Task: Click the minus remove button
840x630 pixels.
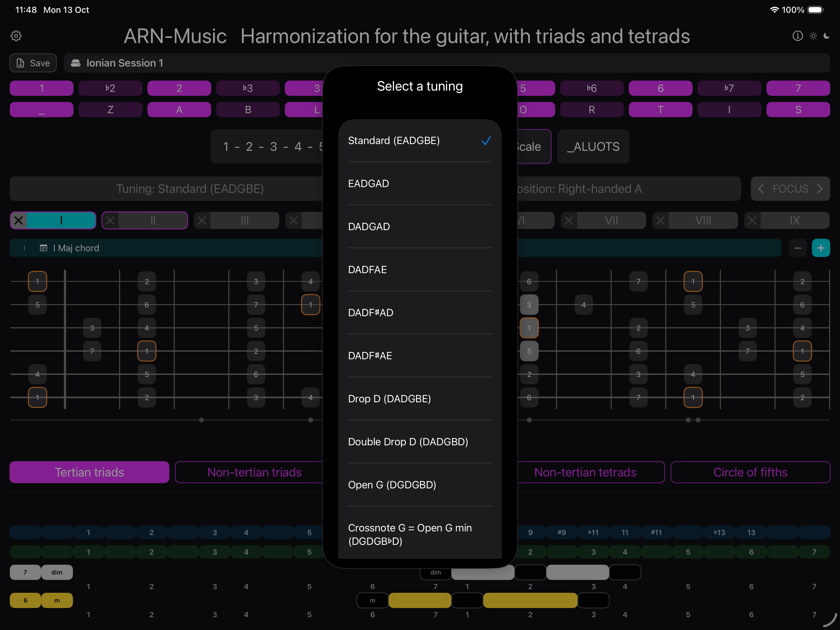Action: [x=798, y=248]
